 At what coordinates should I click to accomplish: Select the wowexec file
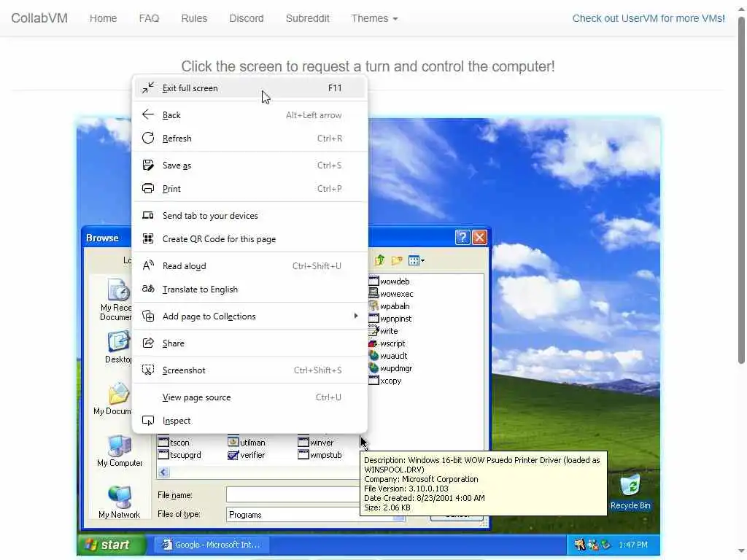point(391,294)
